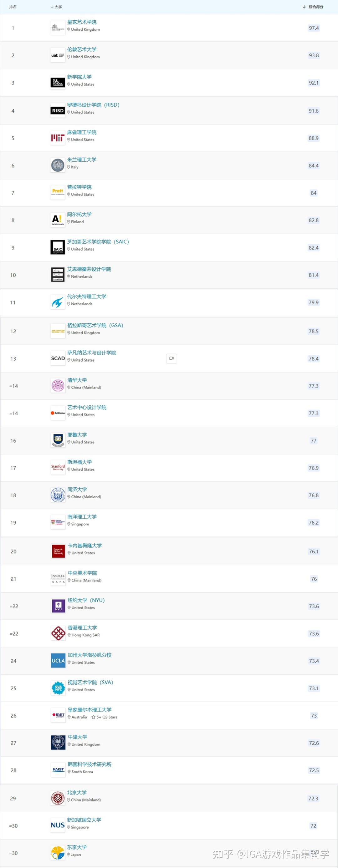This screenshot has width=338, height=868.
Task: Click the 97.4 score badge
Action: tap(314, 28)
